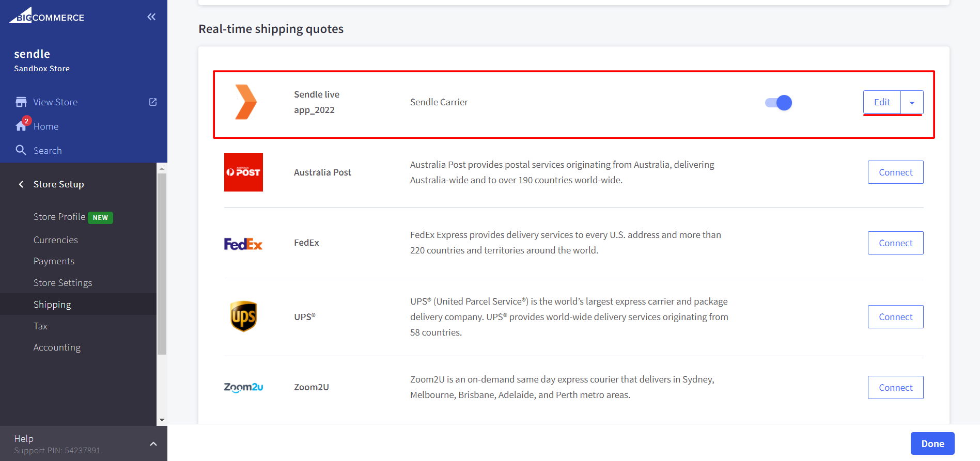Click the UPS shield logo
Viewport: 980px width, 461px height.
tap(243, 316)
